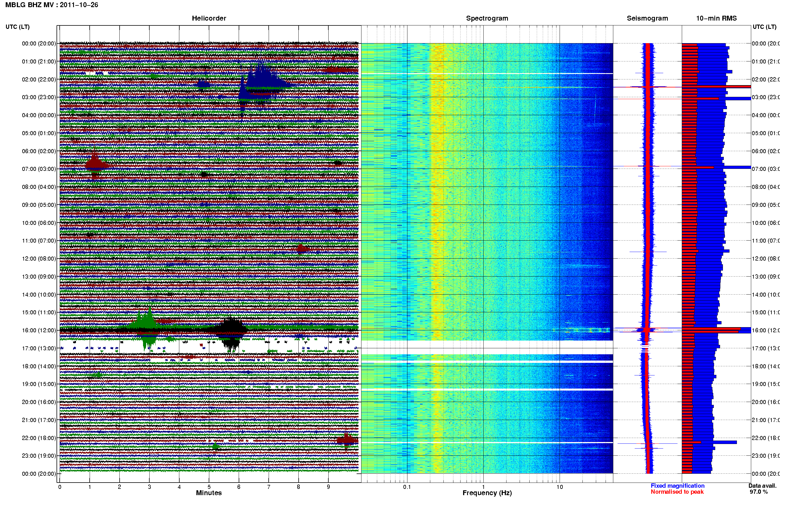Click the '20:00 (16:0' right-side time label
Image resolution: width=812 pixels, height=508 pixels.
coord(765,402)
